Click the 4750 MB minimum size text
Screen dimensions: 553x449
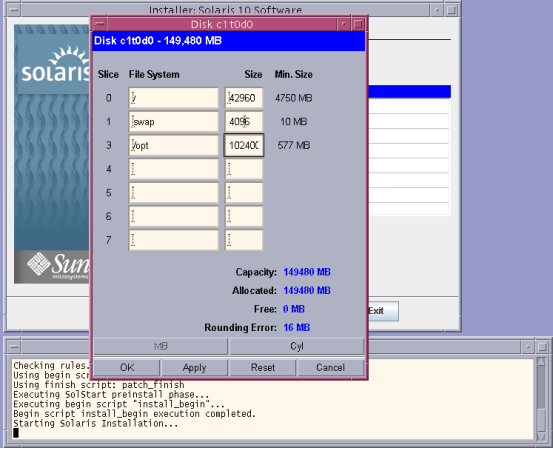coord(293,98)
